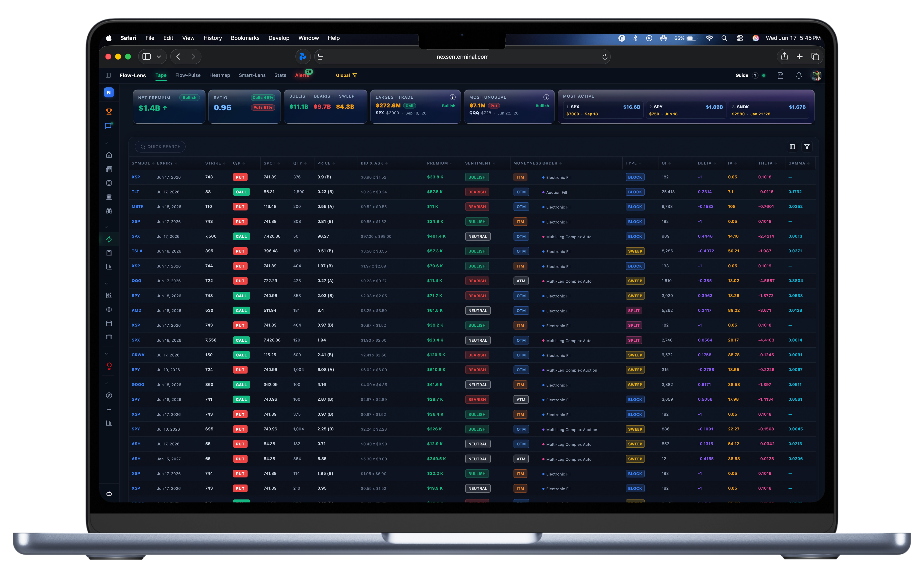This screenshot has height=578, width=924.
Task: Toggle sort on the DELTA column header
Action: (707, 163)
